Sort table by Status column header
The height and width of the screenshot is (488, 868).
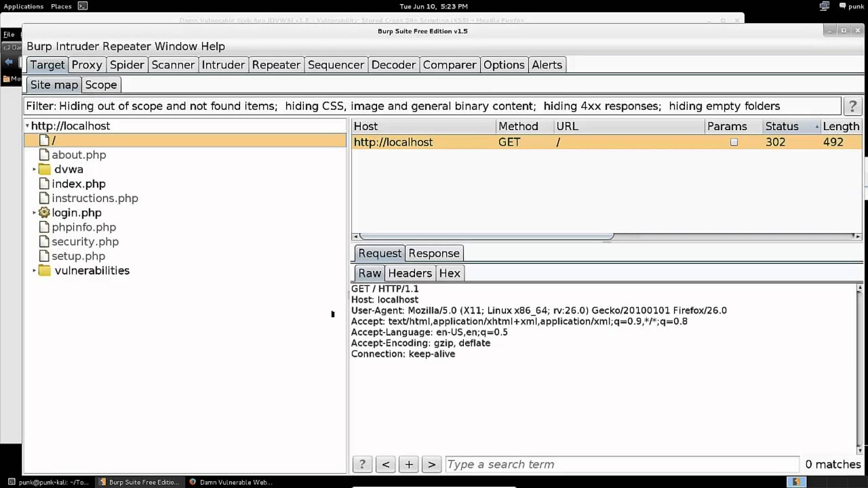pyautogui.click(x=791, y=126)
